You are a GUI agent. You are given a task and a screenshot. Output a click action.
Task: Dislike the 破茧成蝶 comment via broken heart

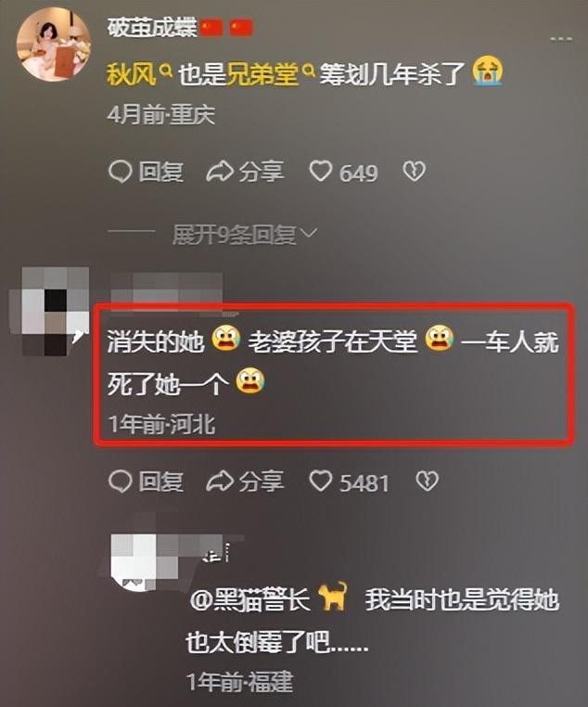(414, 172)
